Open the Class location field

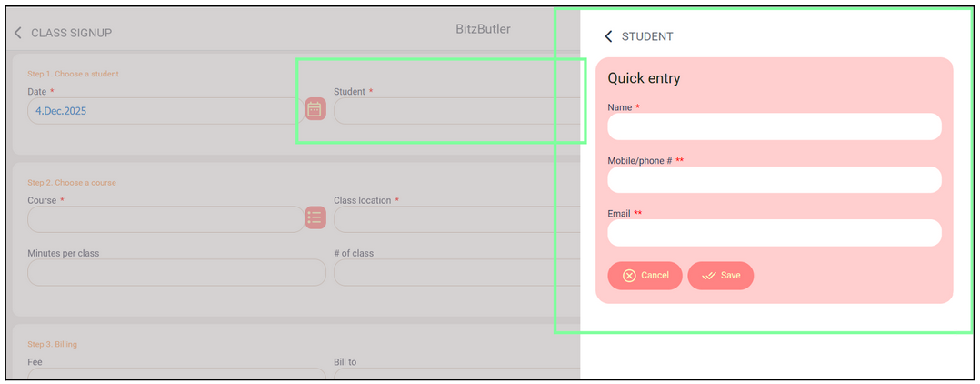(456, 219)
